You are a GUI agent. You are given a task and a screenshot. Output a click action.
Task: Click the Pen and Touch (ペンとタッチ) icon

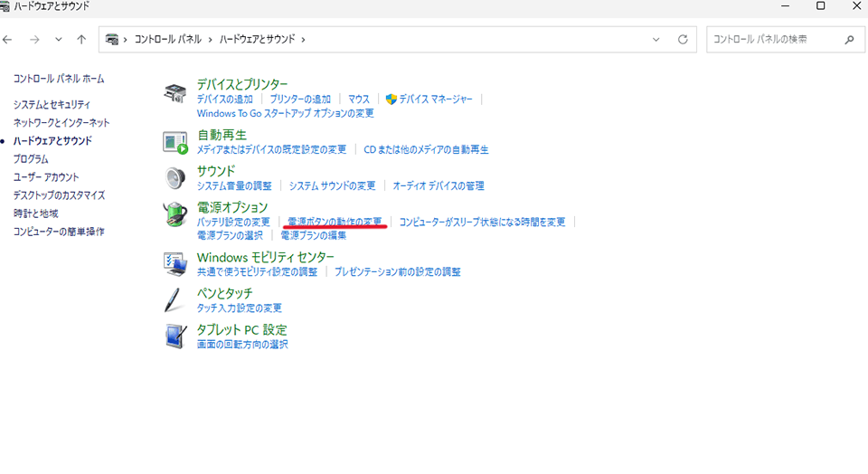pyautogui.click(x=175, y=299)
